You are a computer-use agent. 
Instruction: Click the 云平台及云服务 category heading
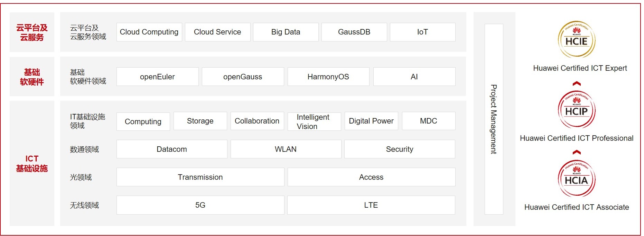(32, 32)
